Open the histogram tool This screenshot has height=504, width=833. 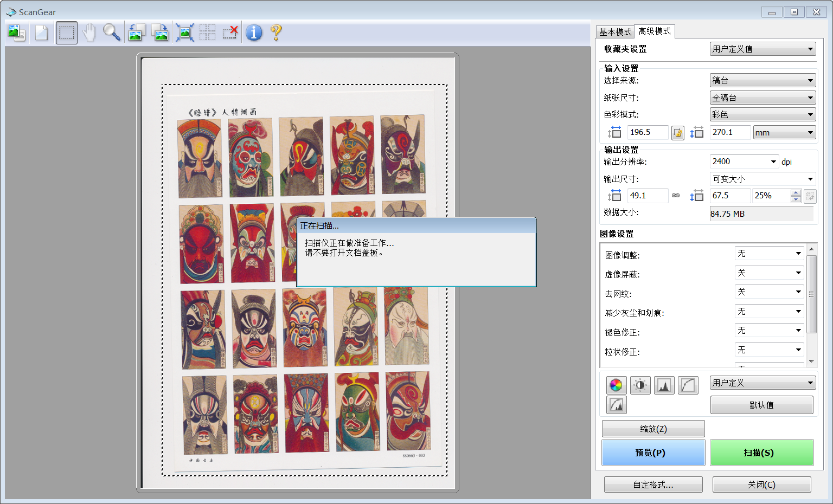click(664, 385)
